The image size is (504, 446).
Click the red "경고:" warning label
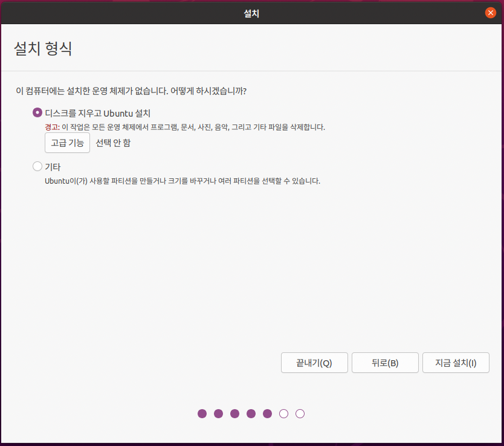pos(52,128)
